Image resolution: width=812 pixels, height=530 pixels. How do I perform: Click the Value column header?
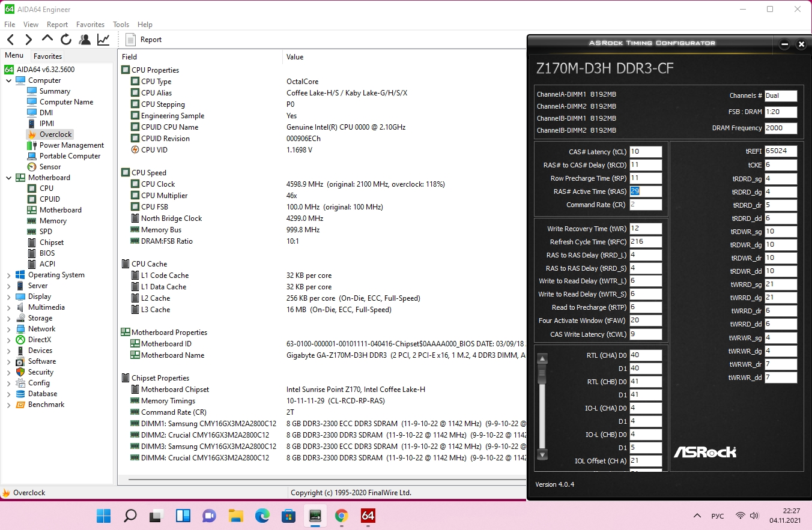405,57
